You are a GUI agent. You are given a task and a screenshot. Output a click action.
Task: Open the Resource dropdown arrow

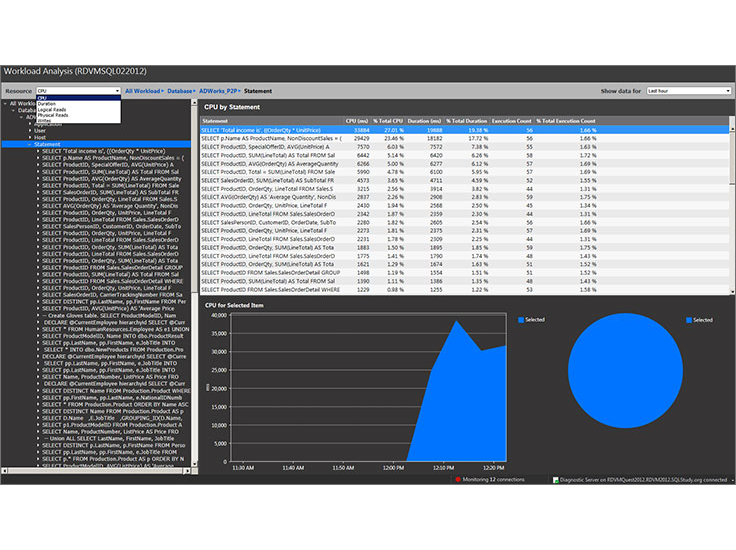117,91
